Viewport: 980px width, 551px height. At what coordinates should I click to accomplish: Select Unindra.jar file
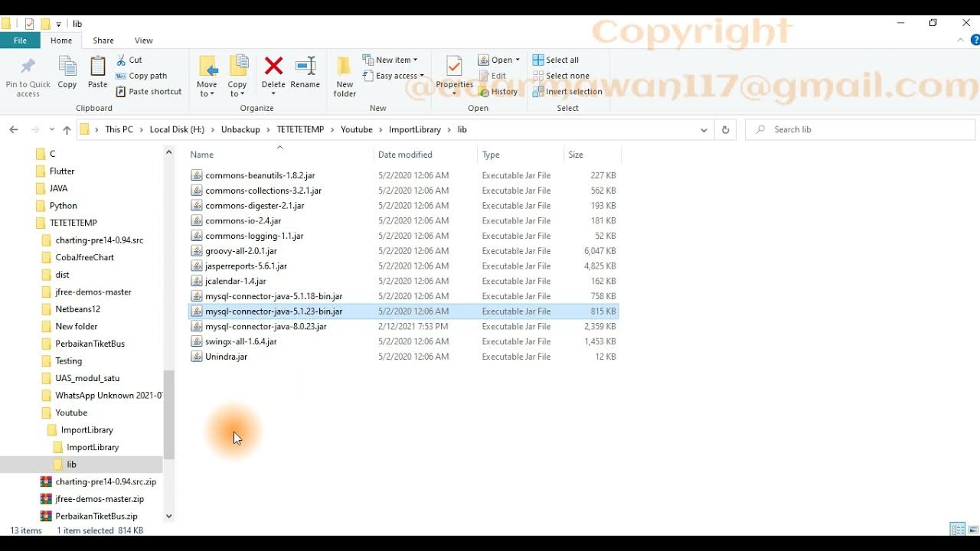(x=226, y=357)
